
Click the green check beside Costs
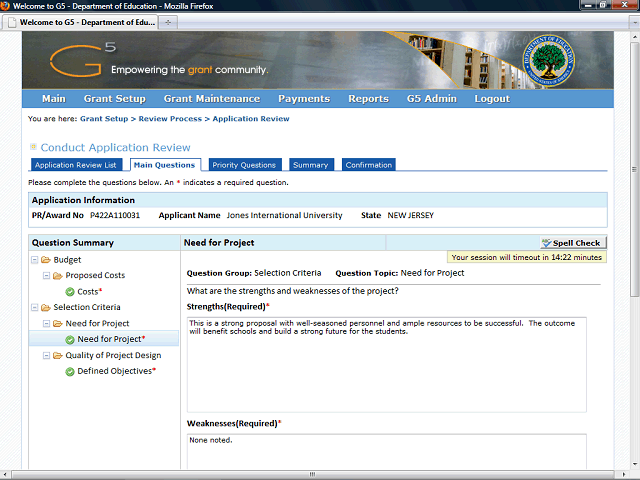[70, 291]
